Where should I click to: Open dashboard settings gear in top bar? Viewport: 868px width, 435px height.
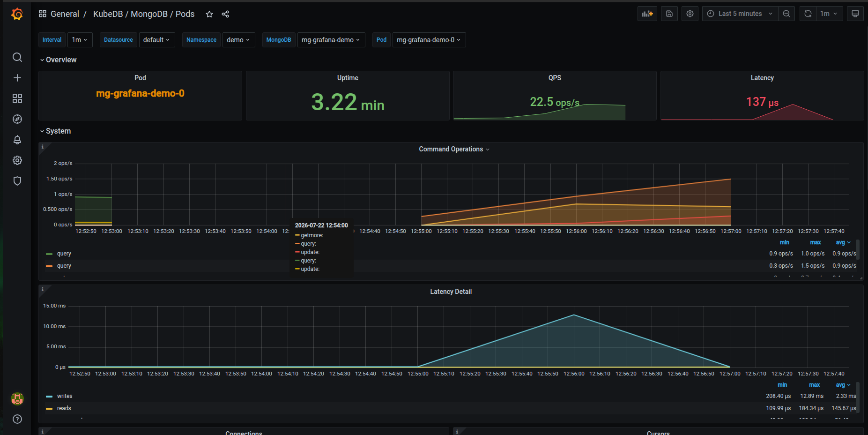point(690,14)
